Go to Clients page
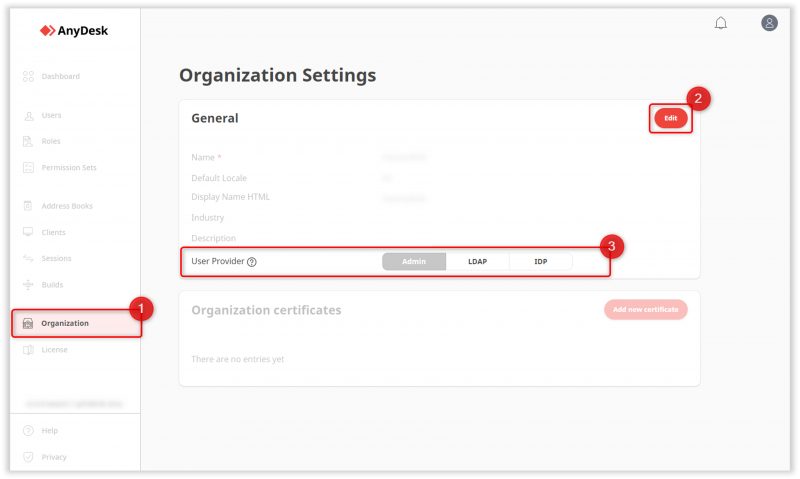 [54, 232]
